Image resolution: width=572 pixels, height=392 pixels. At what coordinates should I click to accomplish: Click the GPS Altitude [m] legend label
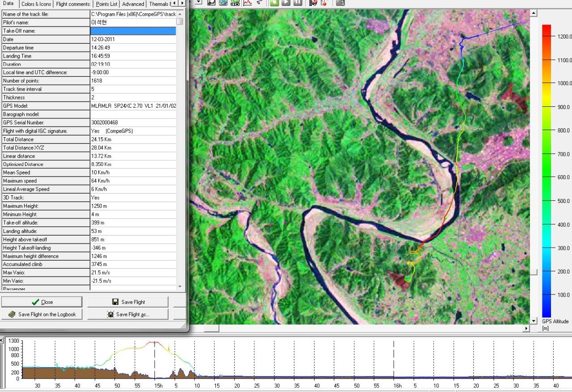(x=555, y=325)
